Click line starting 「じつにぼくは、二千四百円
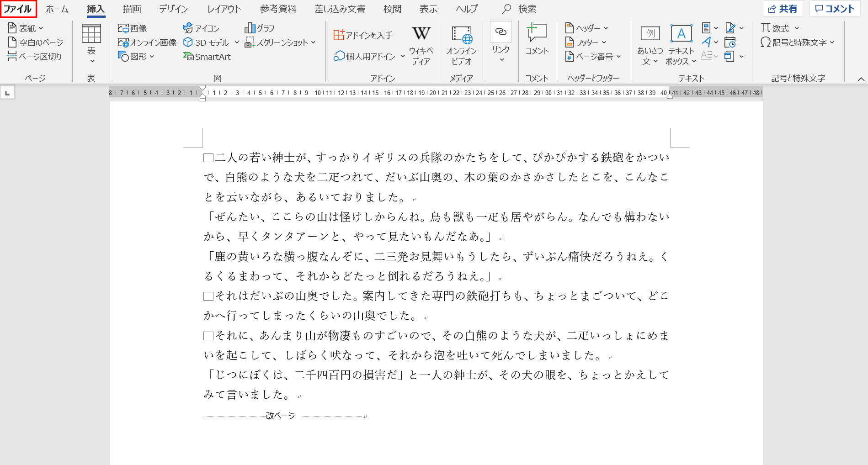868x465 pixels. 436,375
